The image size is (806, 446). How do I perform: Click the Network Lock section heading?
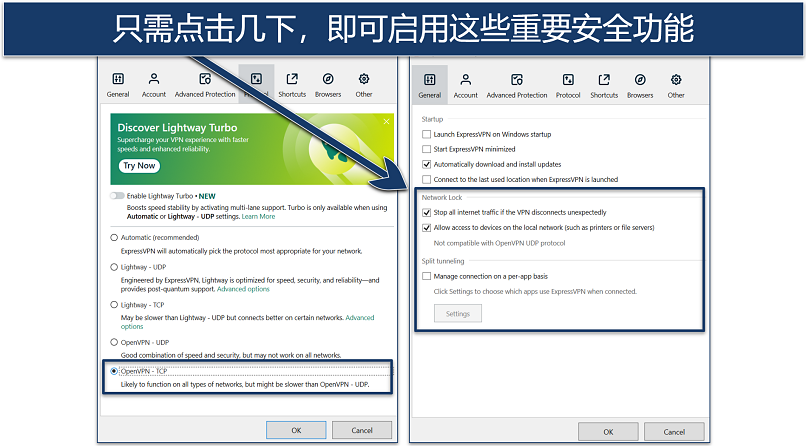coord(442,197)
